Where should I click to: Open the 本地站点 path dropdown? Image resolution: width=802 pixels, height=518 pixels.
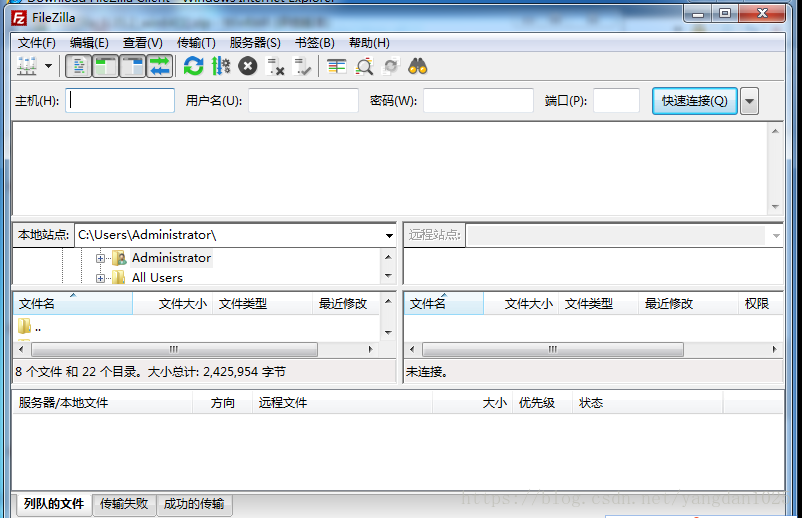point(389,235)
